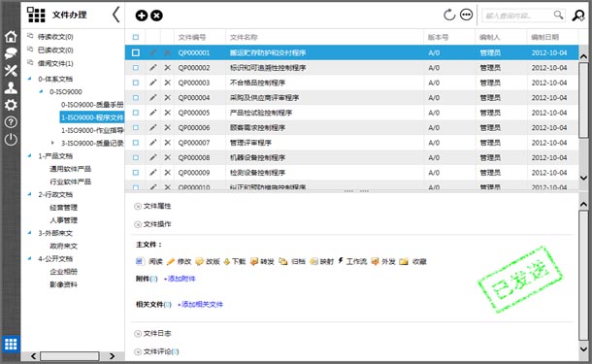Open the 待读收文(0) folder

tap(50, 37)
